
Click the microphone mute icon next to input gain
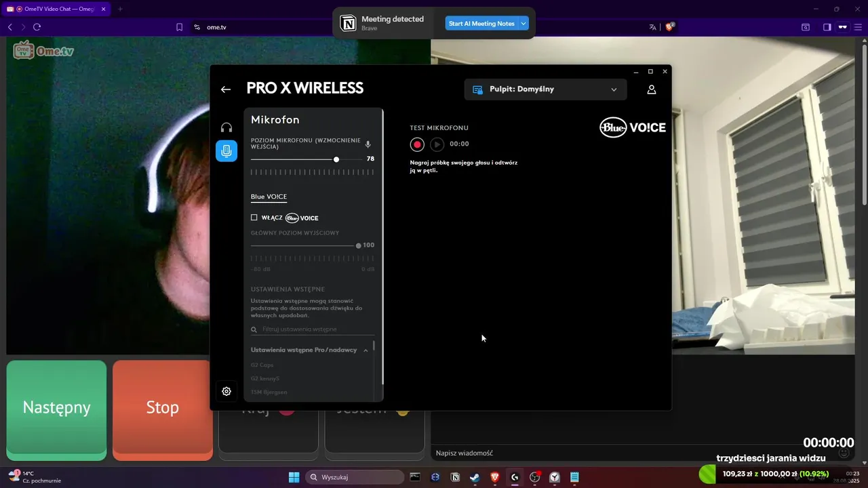(368, 144)
